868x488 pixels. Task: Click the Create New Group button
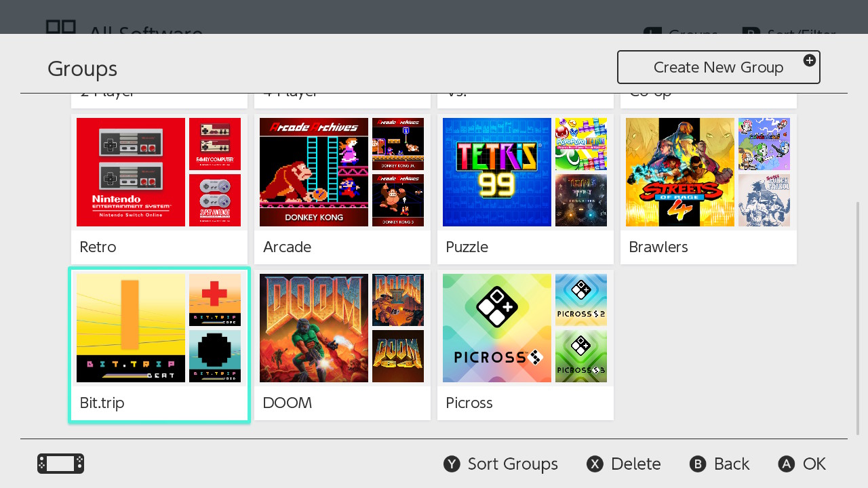[718, 67]
